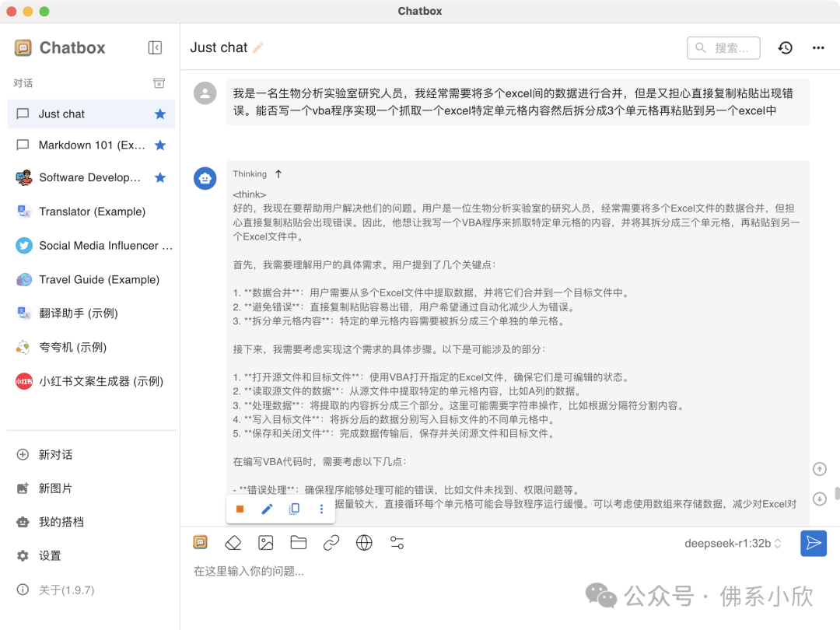840x630 pixels.
Task: Click the user avatar icon
Action: click(205, 93)
